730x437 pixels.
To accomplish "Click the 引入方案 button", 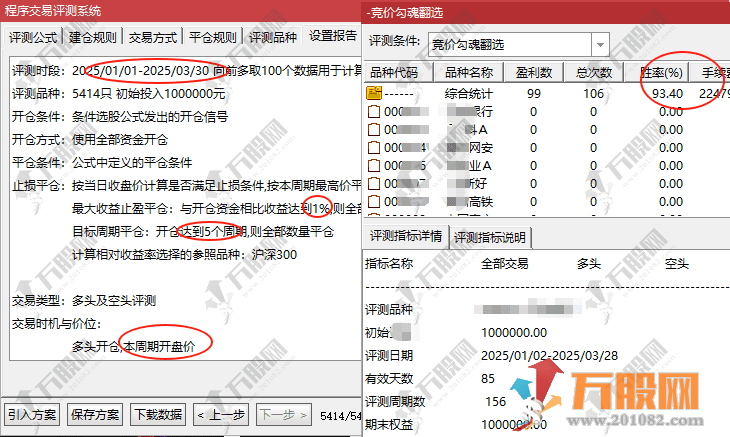I will (x=32, y=414).
